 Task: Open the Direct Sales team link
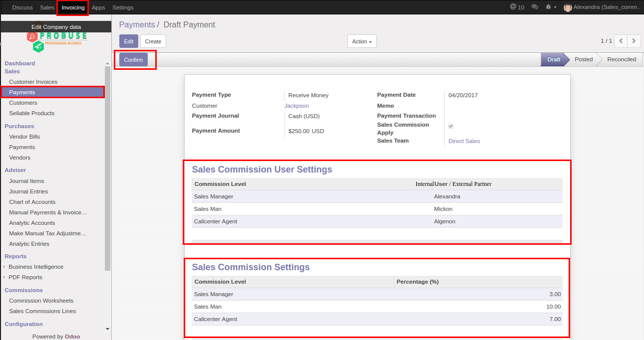pos(464,141)
